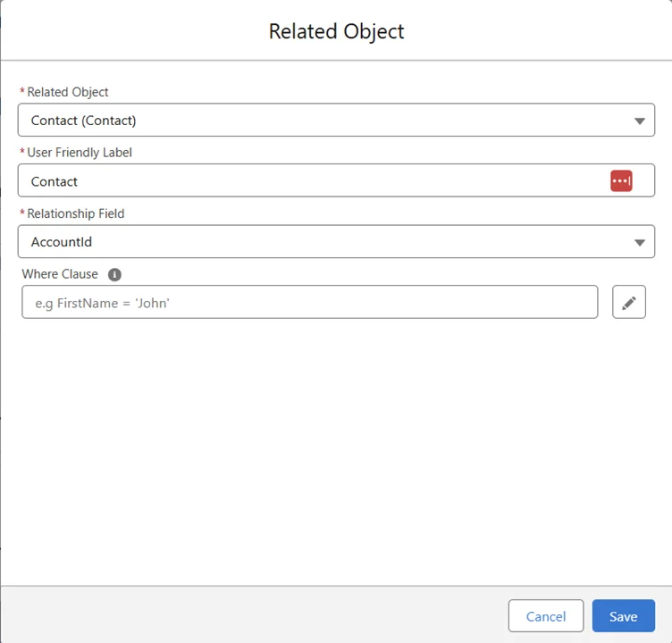Expand the Relationship Field picklist showing AccountId
This screenshot has width=672, height=643.
coord(335,242)
